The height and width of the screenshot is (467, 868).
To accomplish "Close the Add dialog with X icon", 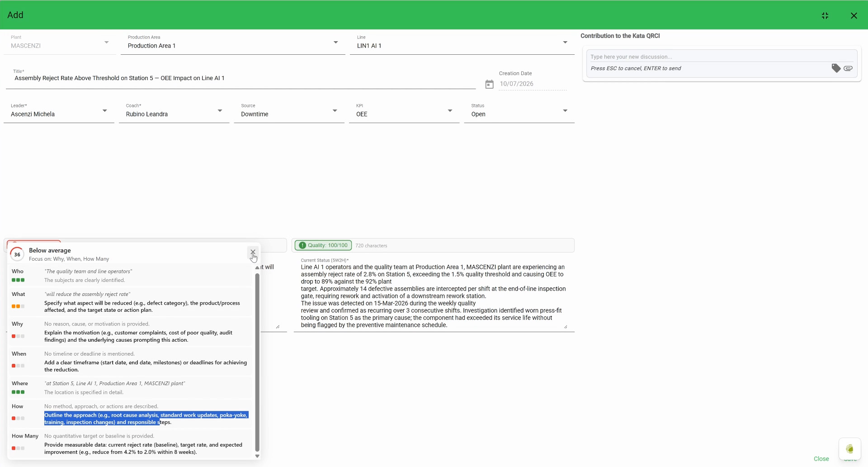I will tap(854, 16).
